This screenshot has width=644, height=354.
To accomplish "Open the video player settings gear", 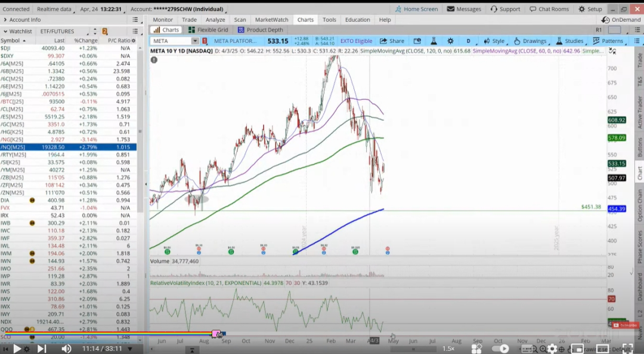I will point(552,349).
